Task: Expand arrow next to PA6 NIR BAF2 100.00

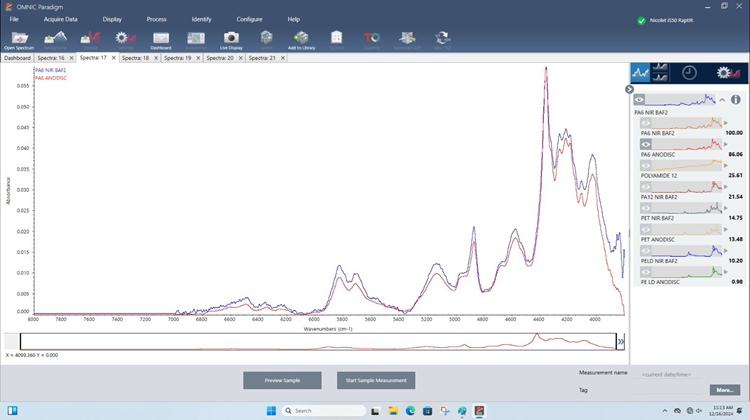Action: click(x=726, y=123)
